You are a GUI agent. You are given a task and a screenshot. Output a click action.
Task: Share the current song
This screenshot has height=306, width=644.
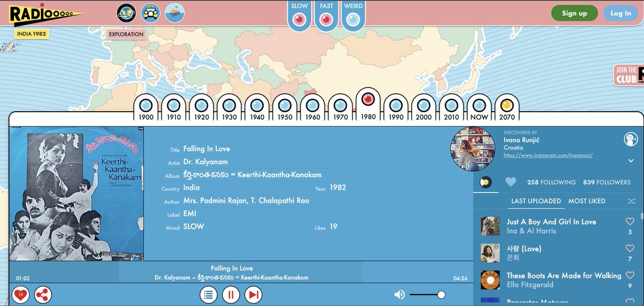click(43, 295)
